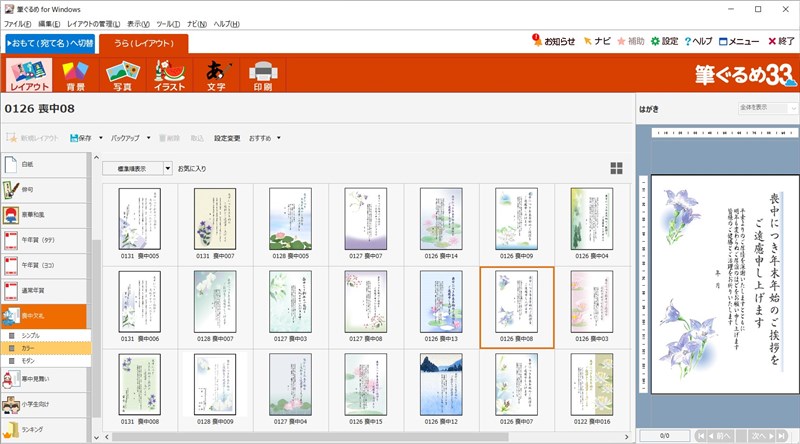Click おもて（宛て名）へ切替 button
The image size is (800, 444).
[x=50, y=44]
